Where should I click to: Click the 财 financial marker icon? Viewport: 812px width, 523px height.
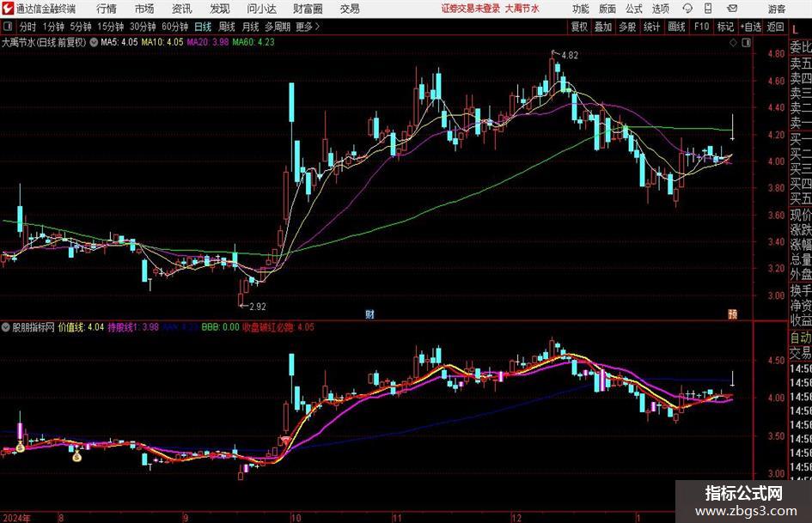pos(369,314)
